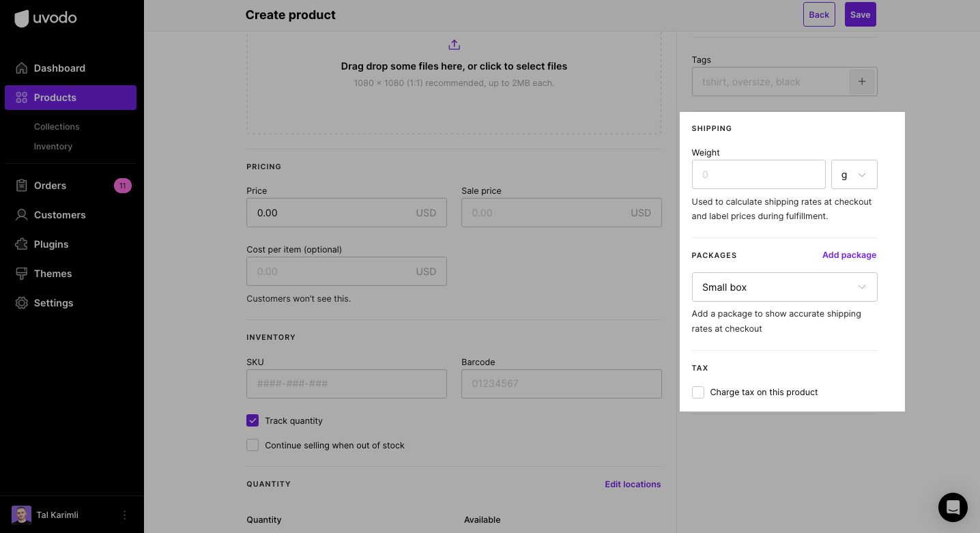Focus the Price input field
The width and height of the screenshot is (980, 533).
pyautogui.click(x=347, y=213)
